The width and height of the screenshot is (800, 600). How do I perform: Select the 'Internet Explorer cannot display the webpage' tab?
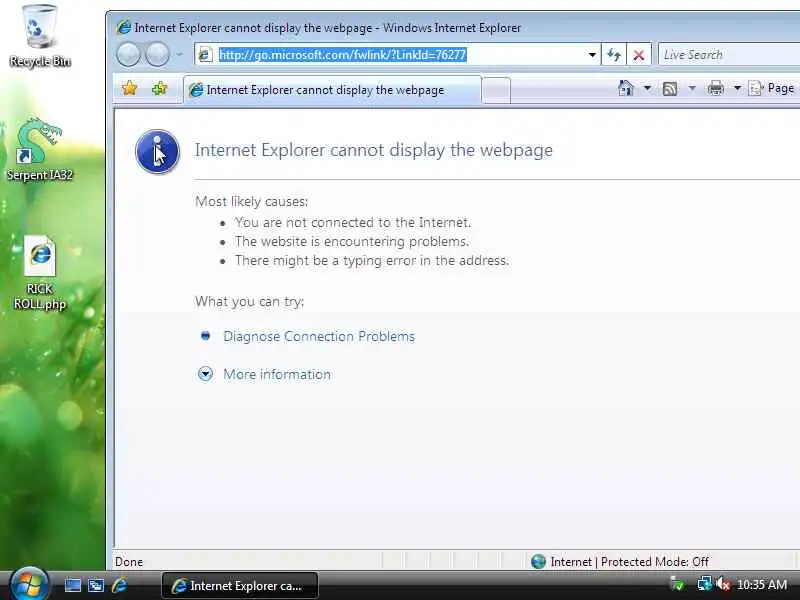[x=332, y=90]
